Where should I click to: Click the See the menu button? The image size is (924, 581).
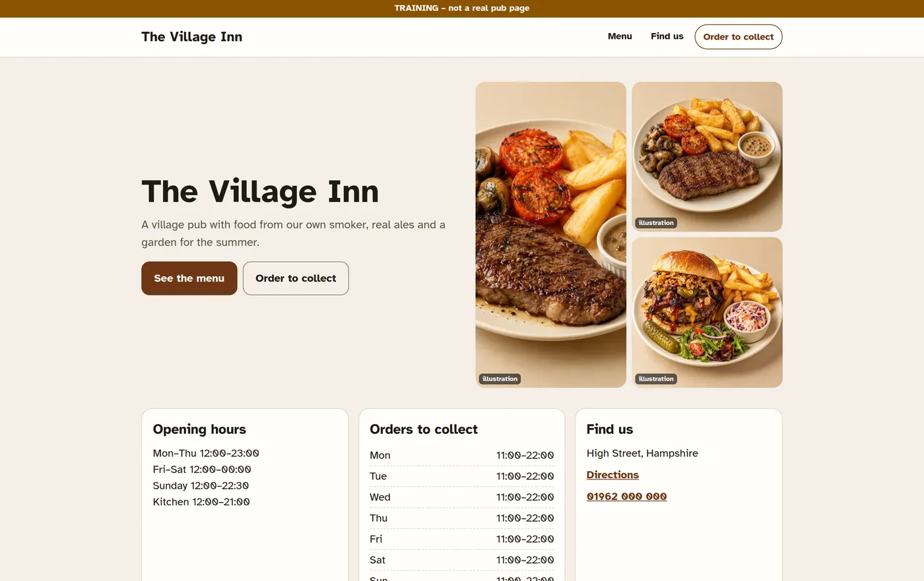pyautogui.click(x=189, y=278)
